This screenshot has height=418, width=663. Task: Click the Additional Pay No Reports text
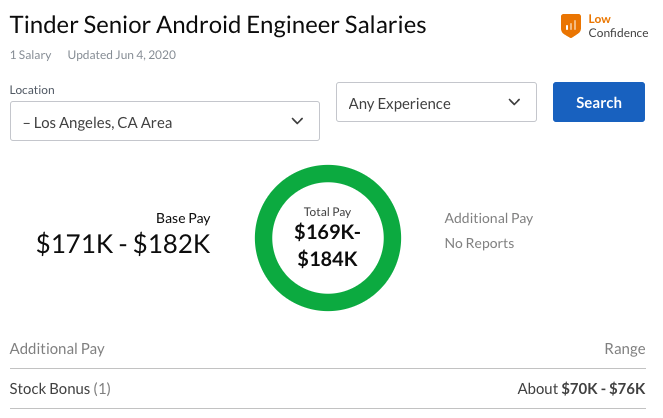click(479, 243)
